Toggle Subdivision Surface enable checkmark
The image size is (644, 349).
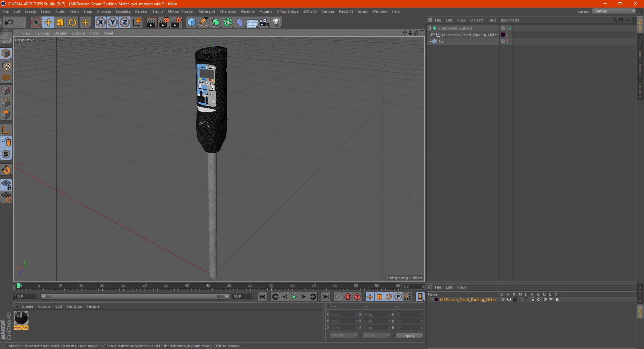(511, 29)
